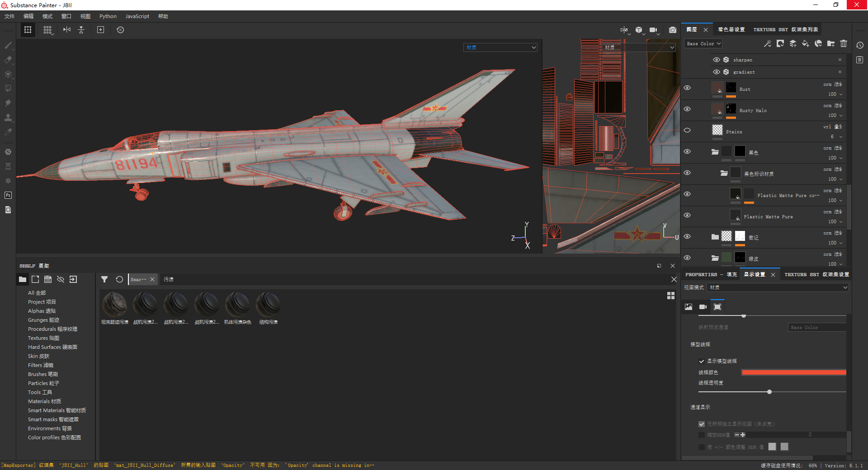
Task: Collapse the 黑色标识材质 folder
Action: 724,173
